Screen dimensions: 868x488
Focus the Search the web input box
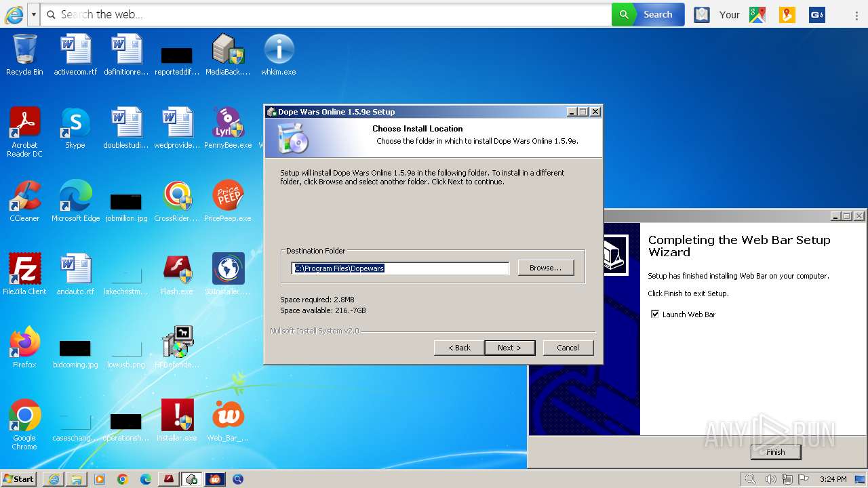point(325,14)
